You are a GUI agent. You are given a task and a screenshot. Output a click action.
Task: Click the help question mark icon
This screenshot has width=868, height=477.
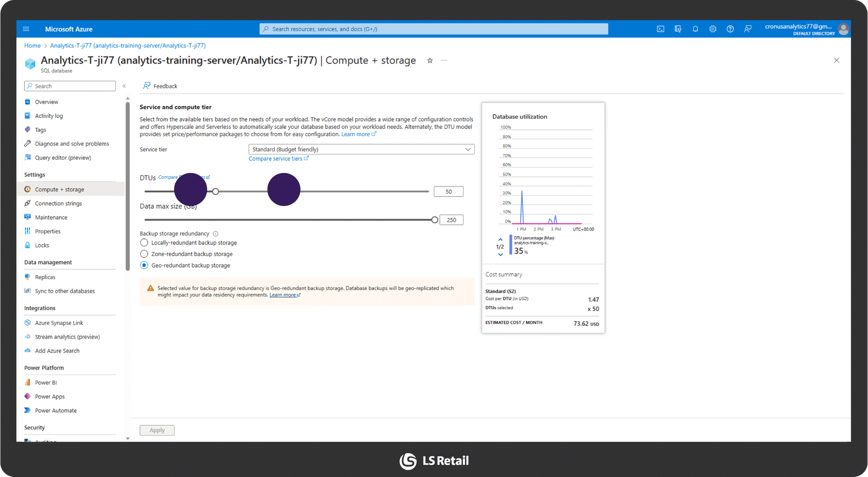(730, 29)
